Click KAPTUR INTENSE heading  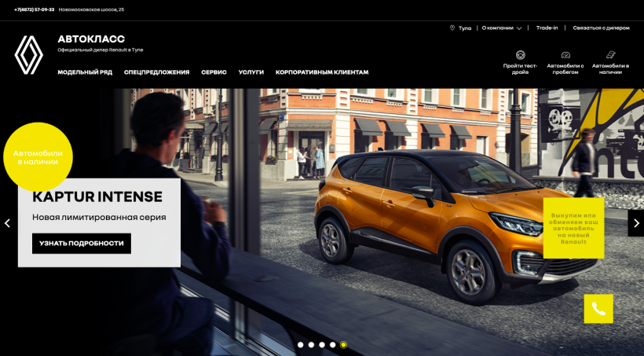point(97,197)
